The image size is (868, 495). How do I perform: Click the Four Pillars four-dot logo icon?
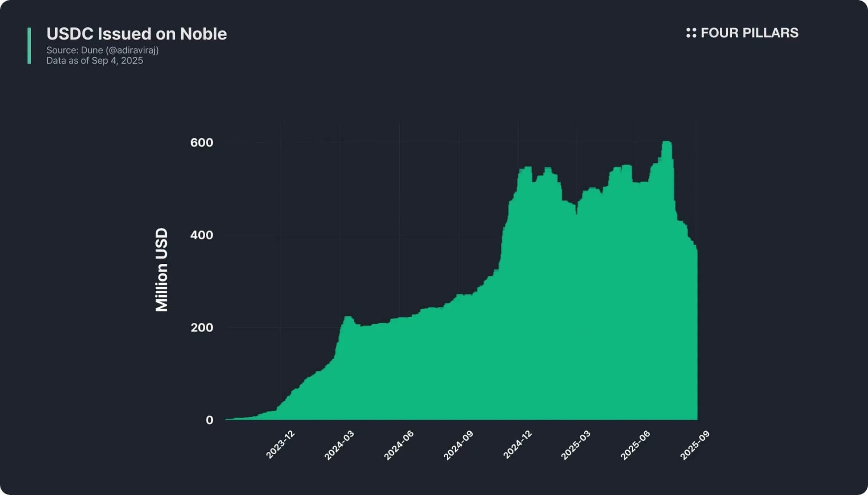coord(691,33)
